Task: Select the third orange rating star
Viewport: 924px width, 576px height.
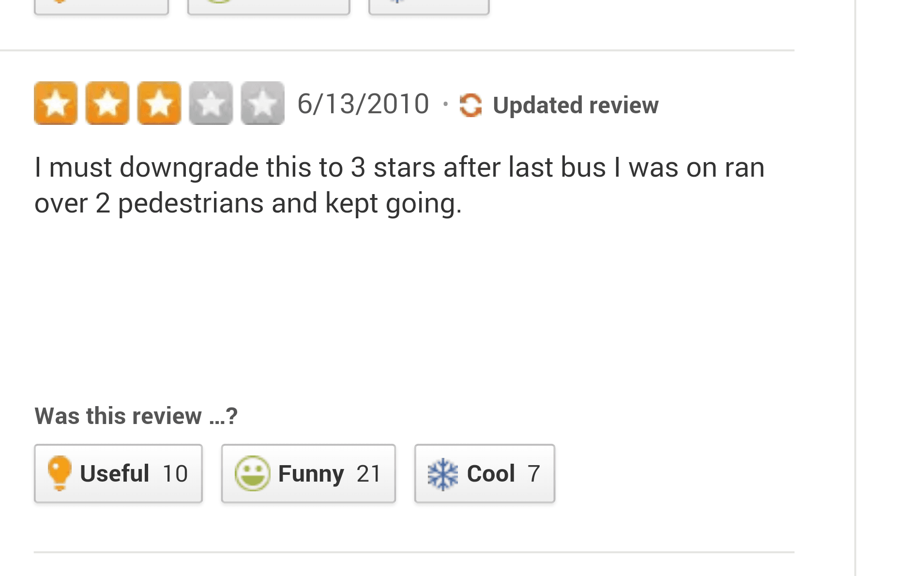Action: tap(159, 103)
